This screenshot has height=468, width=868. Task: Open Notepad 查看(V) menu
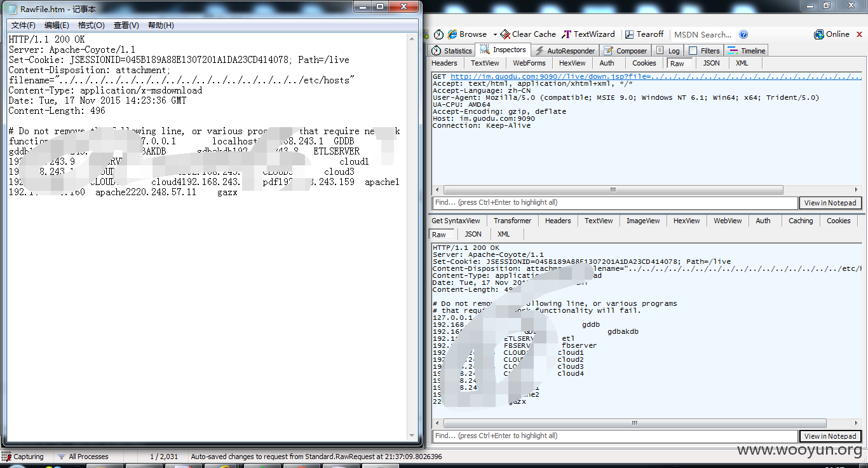tap(126, 25)
